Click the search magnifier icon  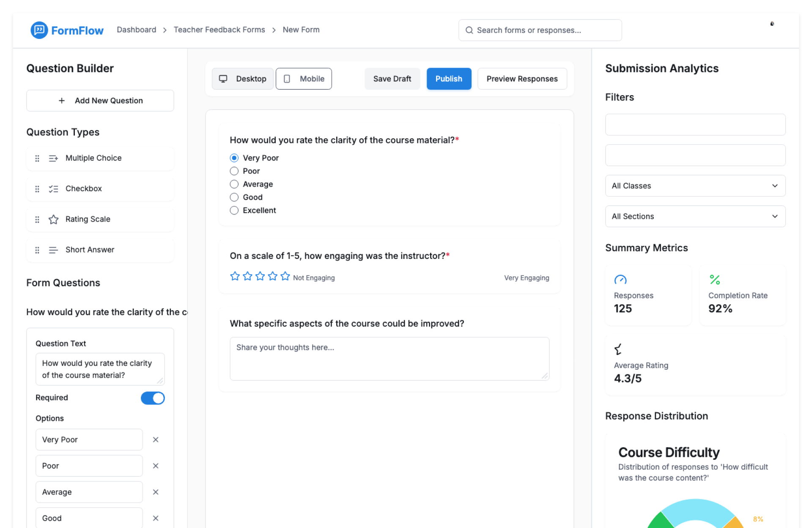469,30
